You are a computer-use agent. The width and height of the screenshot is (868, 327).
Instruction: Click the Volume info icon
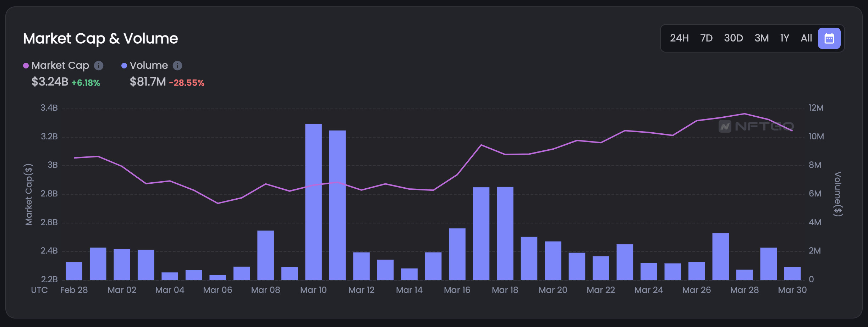[x=177, y=66]
